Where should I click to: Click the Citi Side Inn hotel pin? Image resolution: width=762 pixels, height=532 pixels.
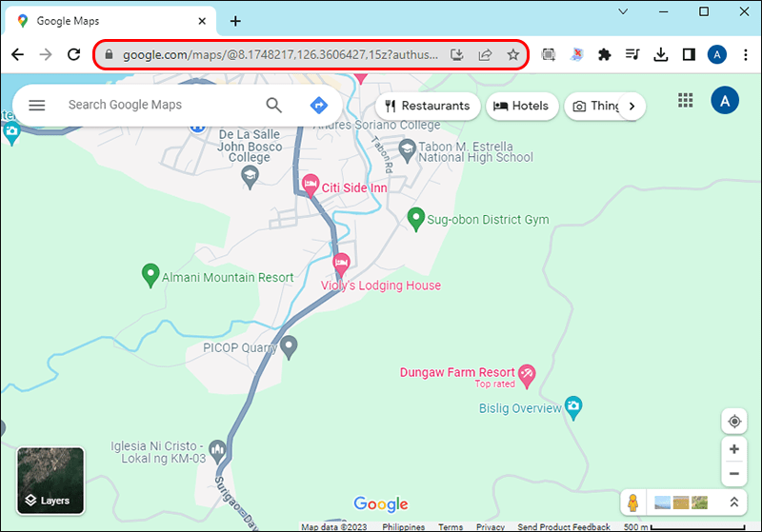click(311, 185)
